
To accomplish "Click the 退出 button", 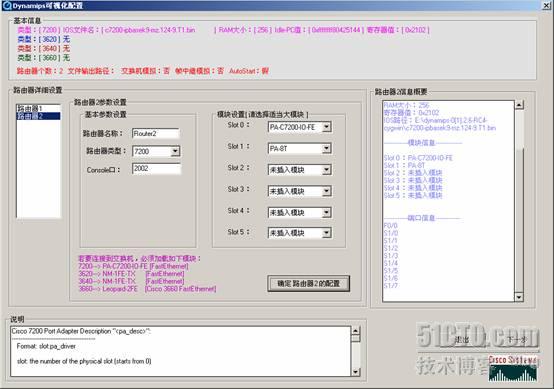I will pos(461,340).
